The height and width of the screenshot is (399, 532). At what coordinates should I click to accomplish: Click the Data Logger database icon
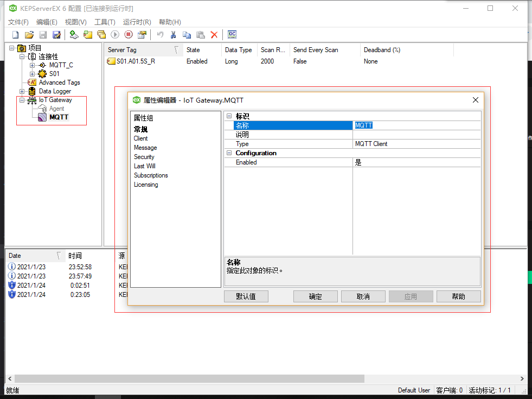coord(32,91)
